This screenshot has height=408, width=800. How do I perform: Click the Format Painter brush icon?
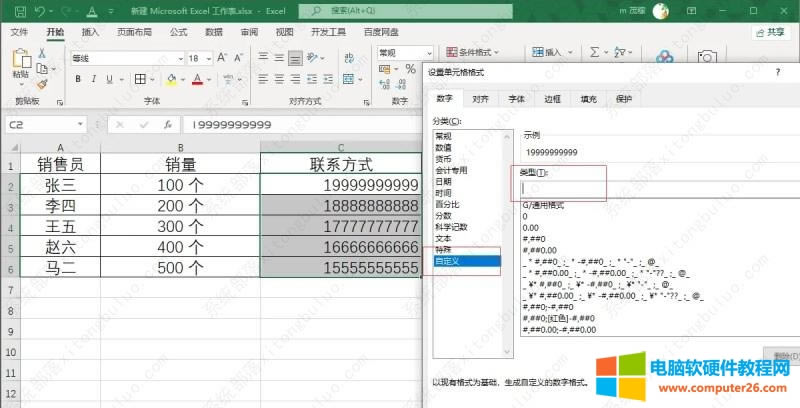[x=42, y=84]
